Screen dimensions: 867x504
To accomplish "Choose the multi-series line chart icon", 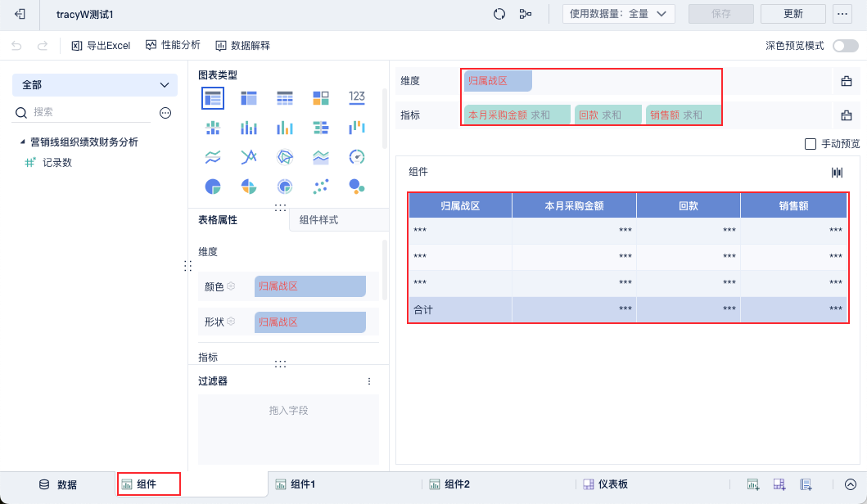I will [x=249, y=157].
